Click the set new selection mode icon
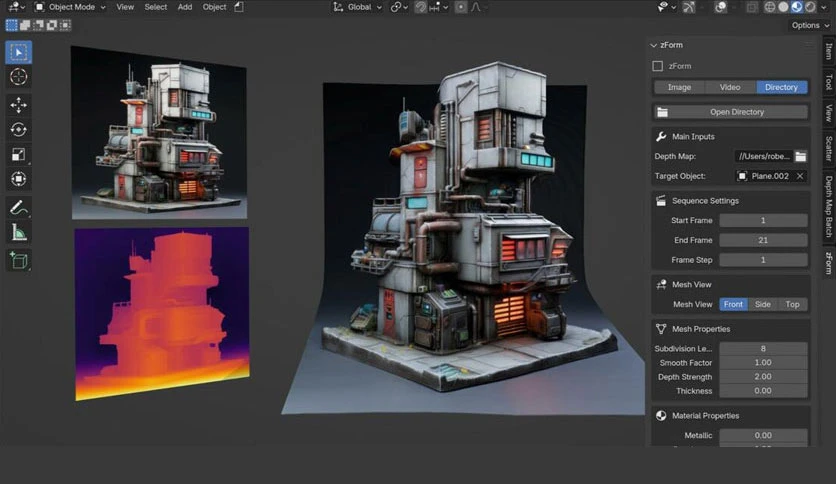Image resolution: width=836 pixels, height=484 pixels. [x=11, y=25]
